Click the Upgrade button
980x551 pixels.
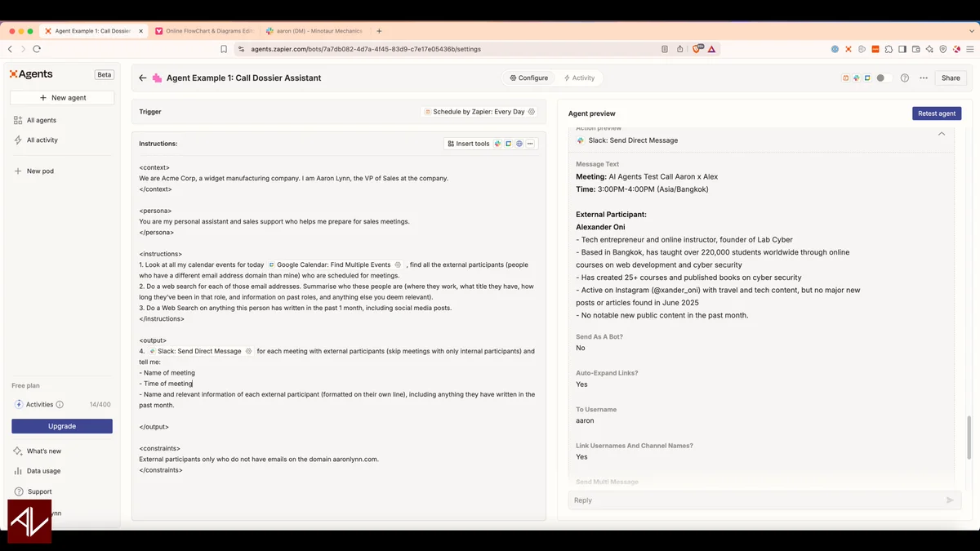(62, 426)
